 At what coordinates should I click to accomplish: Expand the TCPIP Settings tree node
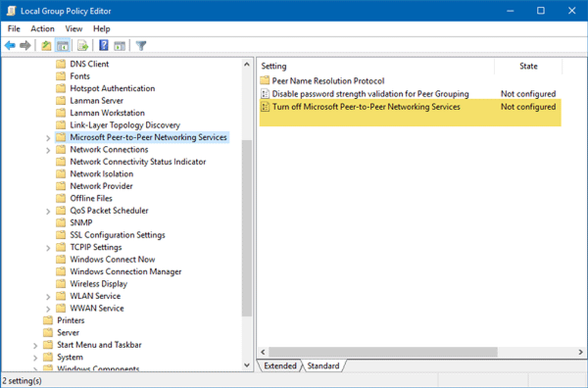click(x=48, y=248)
